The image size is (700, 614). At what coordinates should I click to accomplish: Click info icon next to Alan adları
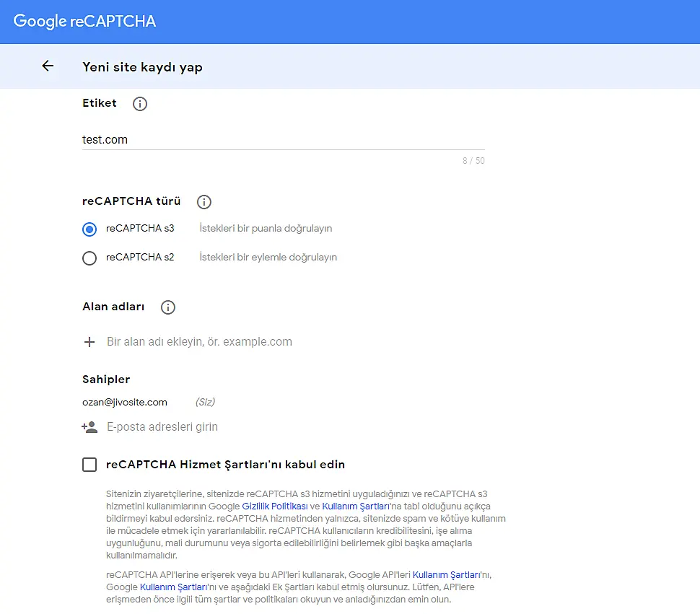[x=168, y=307]
